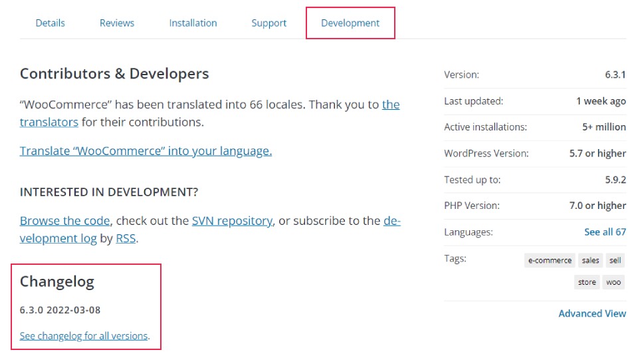Switch to the Reviews tab
Image resolution: width=644 pixels, height=354 pixels.
click(117, 23)
